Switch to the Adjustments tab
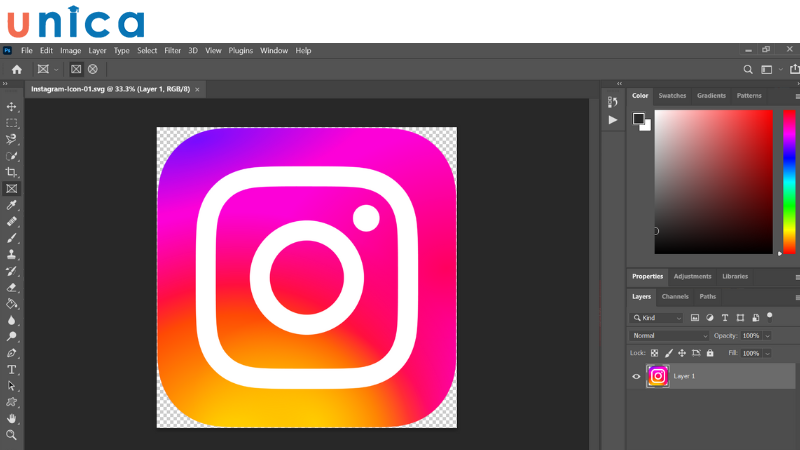Image resolution: width=800 pixels, height=450 pixels. pyautogui.click(x=692, y=277)
